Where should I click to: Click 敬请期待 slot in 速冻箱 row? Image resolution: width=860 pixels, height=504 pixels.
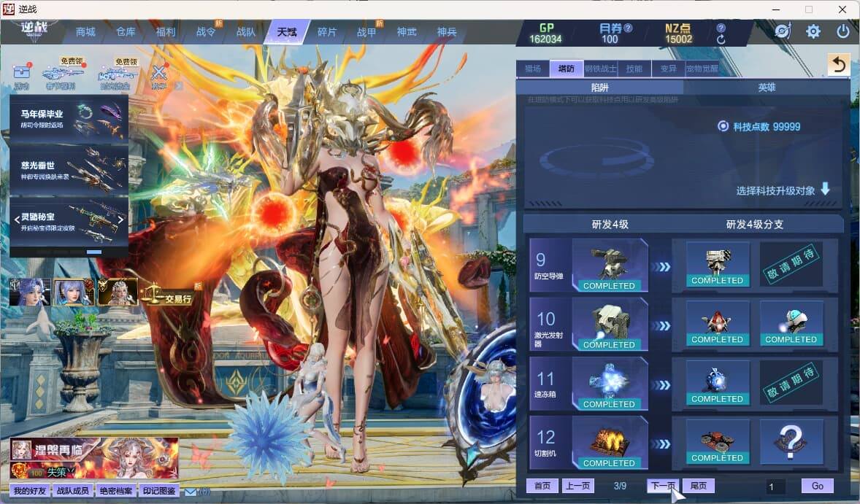click(791, 383)
